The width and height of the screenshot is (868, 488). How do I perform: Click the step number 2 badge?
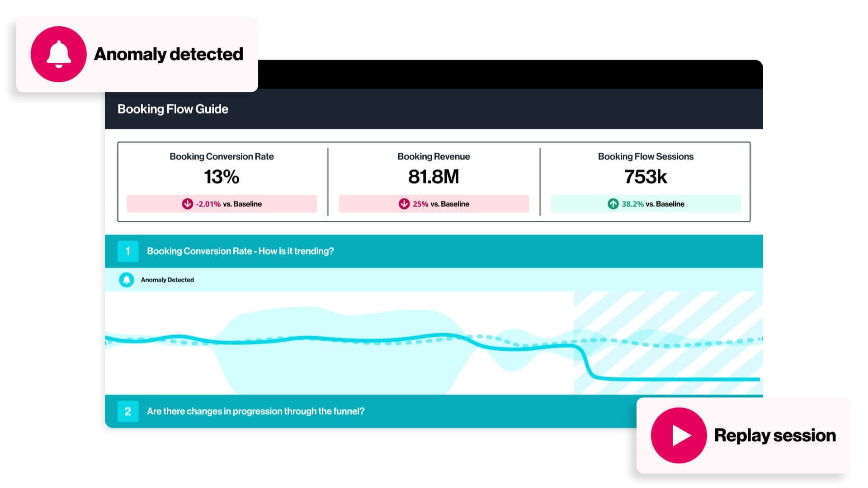[x=128, y=411]
